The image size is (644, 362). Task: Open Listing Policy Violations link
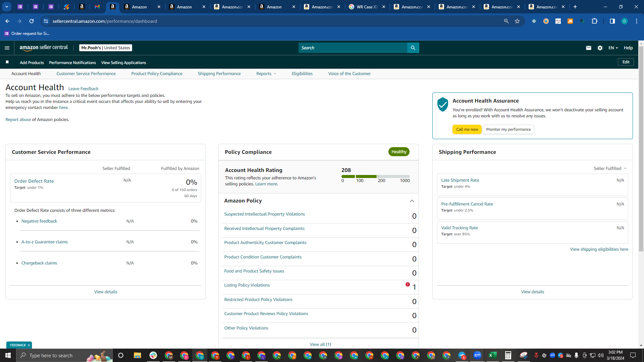[247, 285]
